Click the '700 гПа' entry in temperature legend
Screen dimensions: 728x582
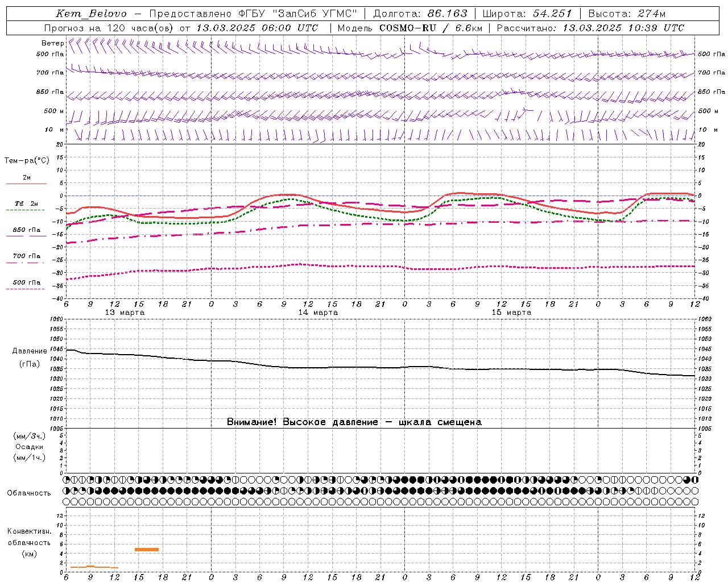(26, 256)
